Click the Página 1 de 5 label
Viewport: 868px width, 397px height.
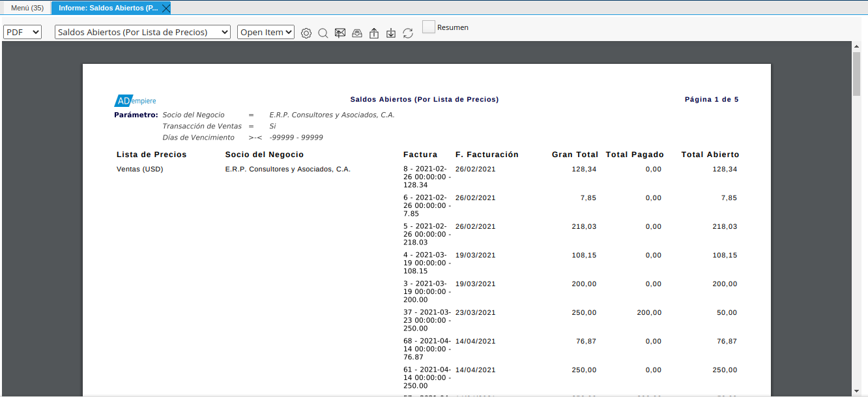pos(711,100)
